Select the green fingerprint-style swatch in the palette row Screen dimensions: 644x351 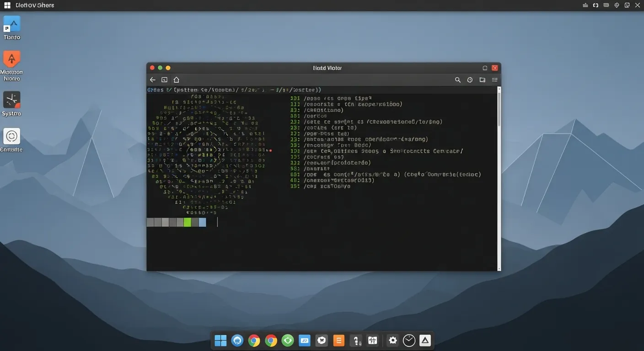tap(188, 222)
